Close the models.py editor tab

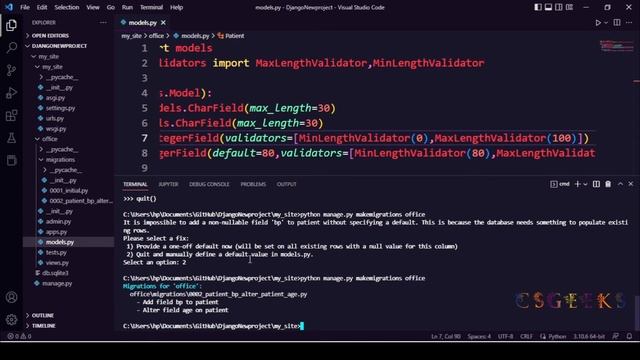(x=163, y=22)
